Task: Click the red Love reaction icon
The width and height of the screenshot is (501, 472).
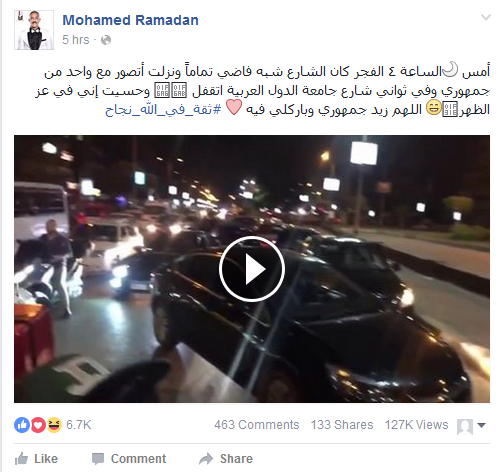Action: coord(38,425)
